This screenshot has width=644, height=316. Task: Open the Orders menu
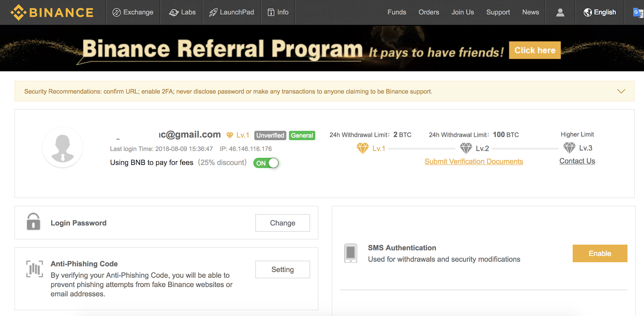coord(429,12)
